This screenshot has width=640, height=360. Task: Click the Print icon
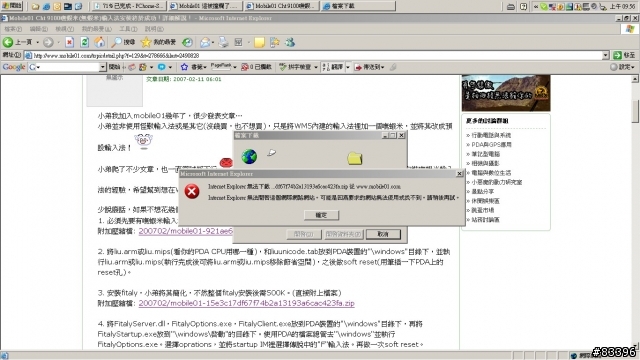click(x=223, y=42)
